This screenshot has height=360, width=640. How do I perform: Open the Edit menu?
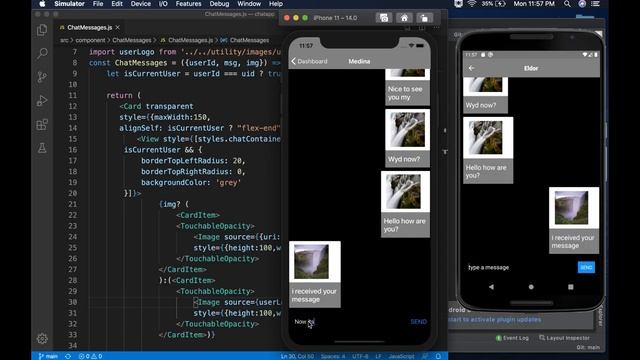pos(117,4)
